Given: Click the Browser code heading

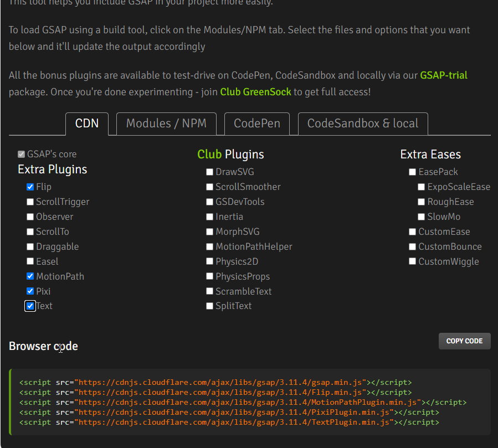Looking at the screenshot, I should (43, 346).
